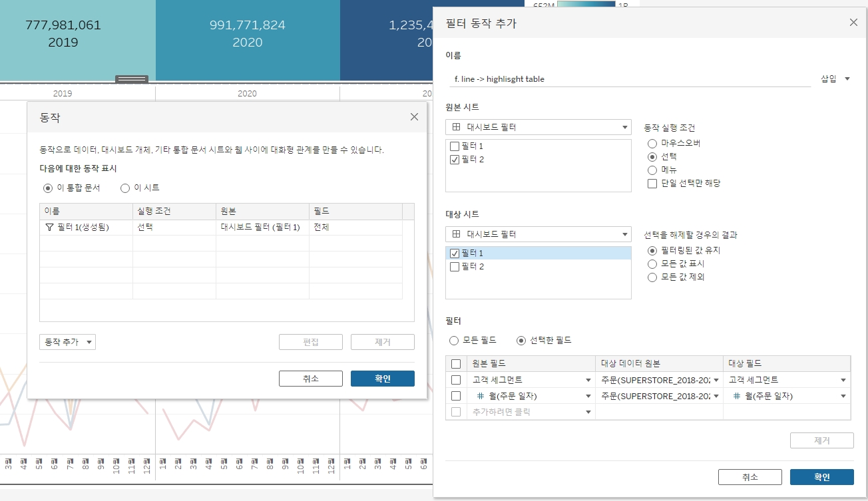
Task: Click the 777,981,061 2019 highlight tile
Action: pos(78,40)
